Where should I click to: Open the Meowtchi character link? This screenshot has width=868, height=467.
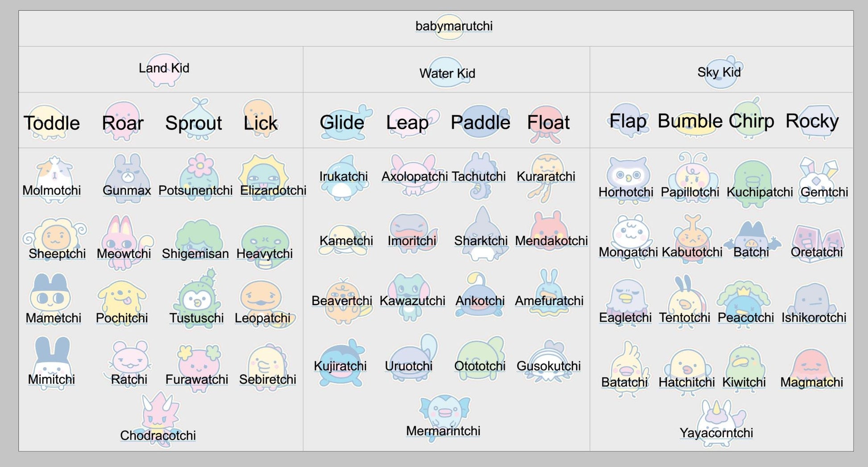coord(124,254)
